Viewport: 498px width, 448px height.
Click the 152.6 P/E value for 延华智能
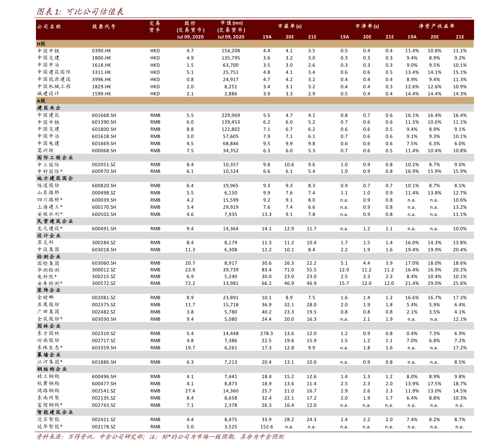pos(266,427)
